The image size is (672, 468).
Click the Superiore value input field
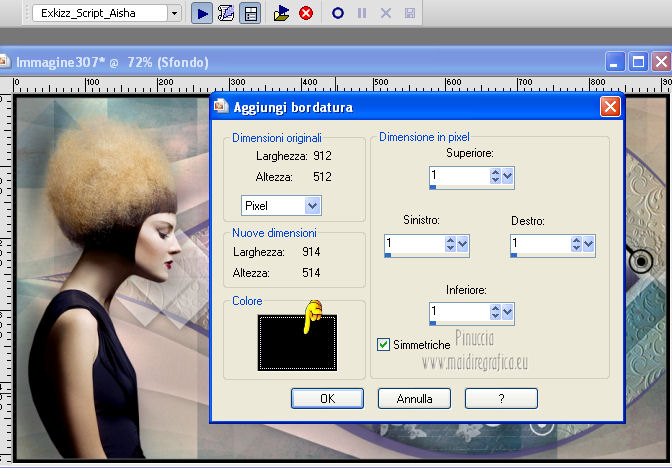click(x=459, y=176)
